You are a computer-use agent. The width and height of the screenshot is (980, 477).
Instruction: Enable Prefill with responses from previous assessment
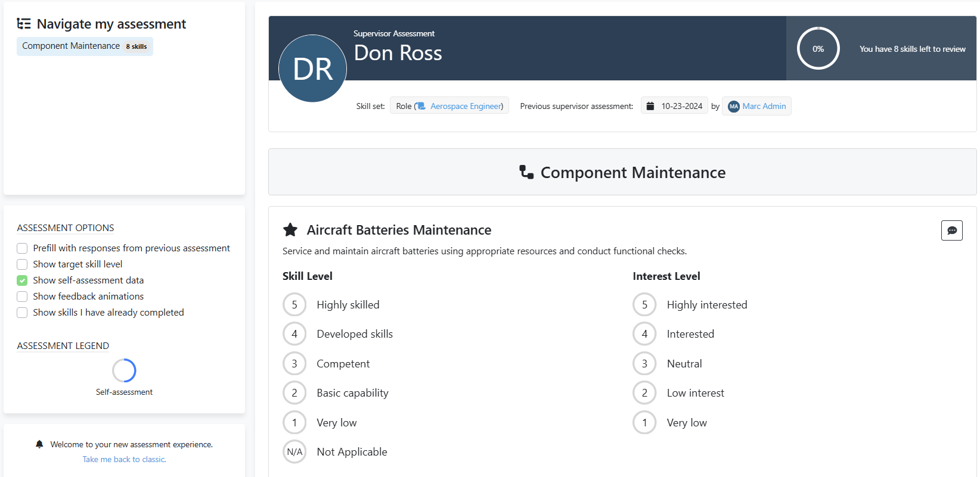pyautogui.click(x=22, y=248)
